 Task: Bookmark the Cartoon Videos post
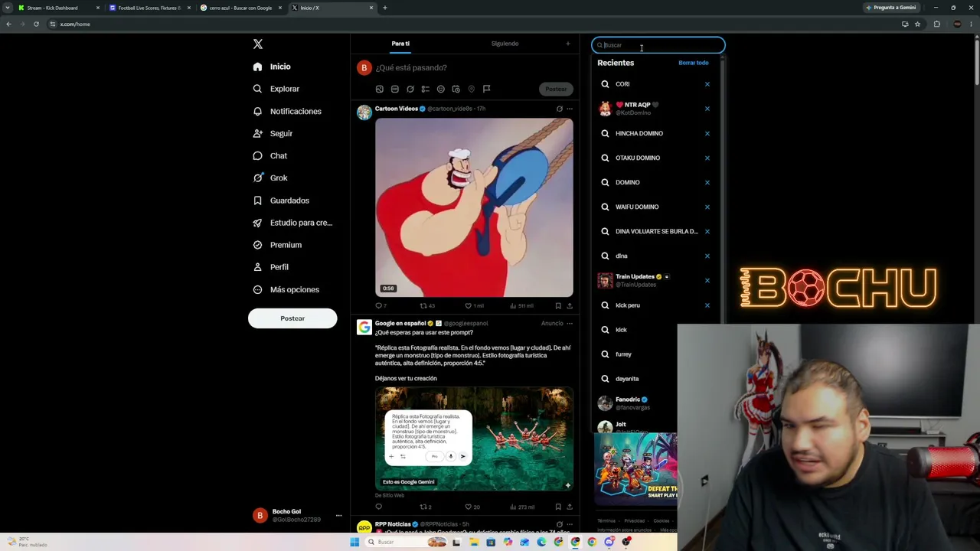(558, 306)
